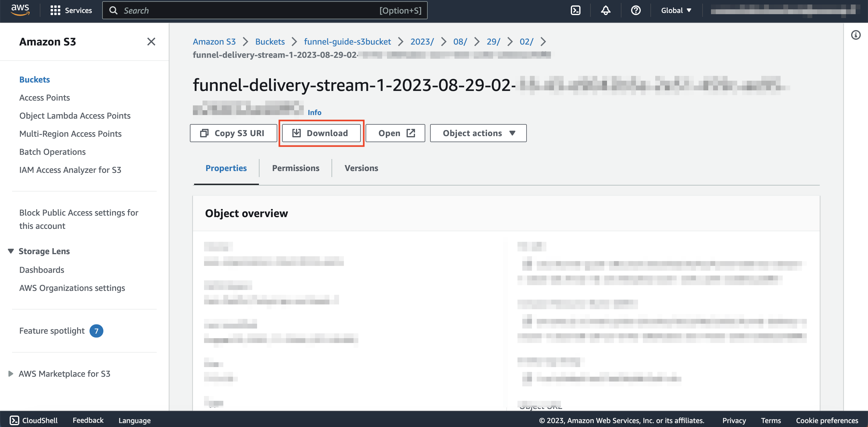Click the screenshot/console icon top bar
Image resolution: width=868 pixels, height=427 pixels.
click(x=576, y=10)
